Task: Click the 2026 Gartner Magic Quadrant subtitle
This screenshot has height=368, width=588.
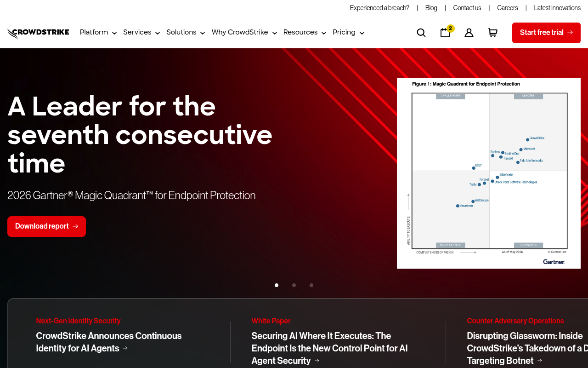Action: (131, 195)
